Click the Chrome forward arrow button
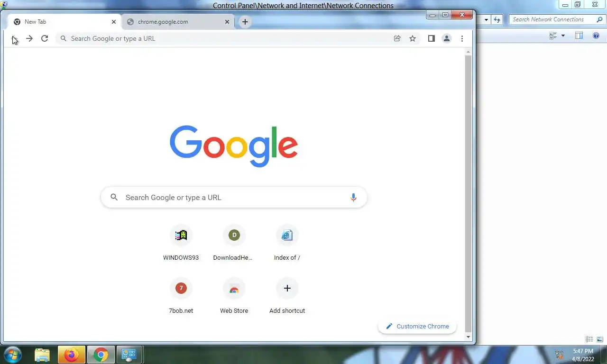Viewport: 607px width, 364px height. coord(29,38)
